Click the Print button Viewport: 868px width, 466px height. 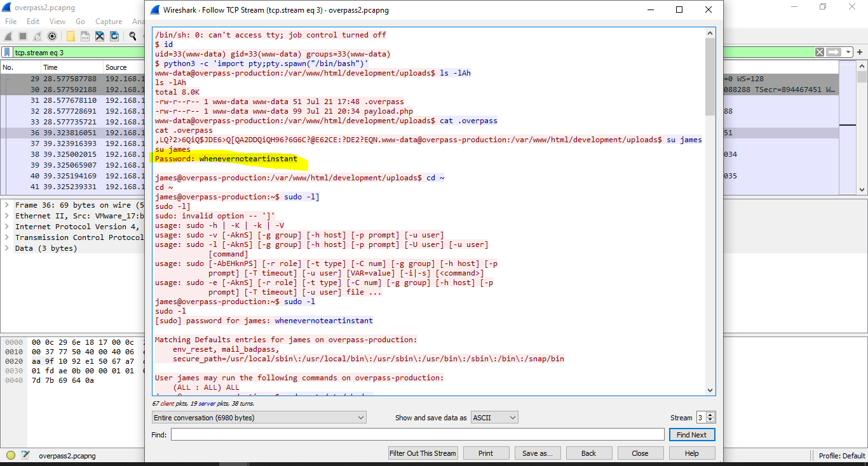(x=485, y=453)
